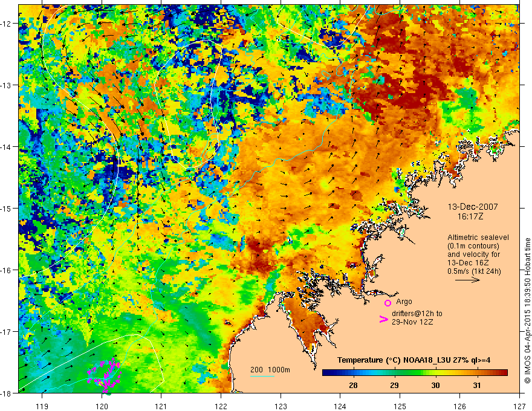
Task: Click the longitude axis label '127'
Action: click(x=519, y=406)
